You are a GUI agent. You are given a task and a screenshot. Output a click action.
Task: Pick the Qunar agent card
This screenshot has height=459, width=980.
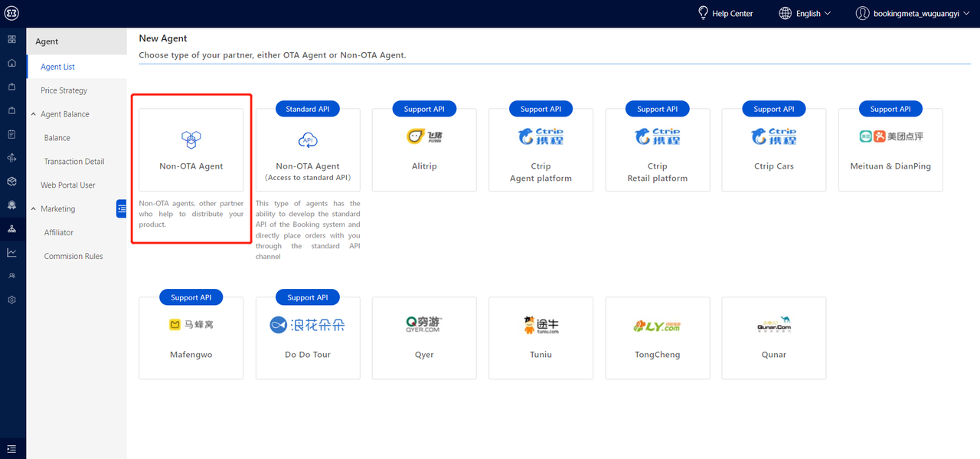coord(773,338)
